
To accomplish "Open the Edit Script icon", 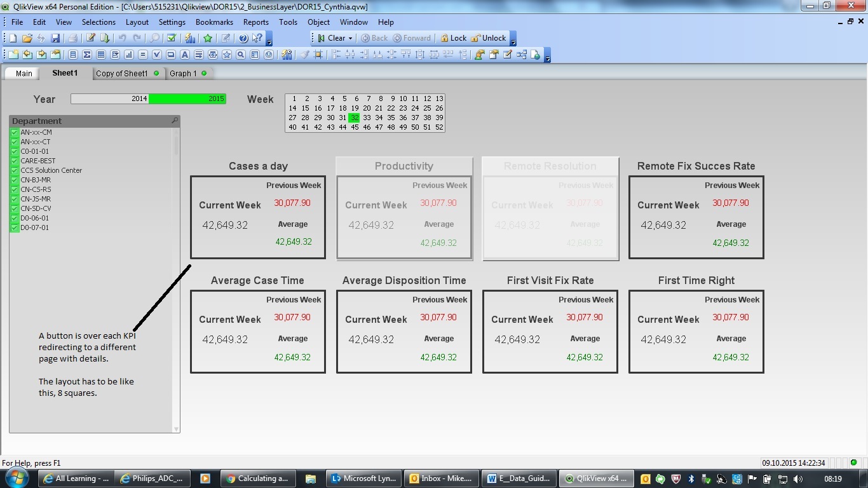I will pyautogui.click(x=91, y=38).
